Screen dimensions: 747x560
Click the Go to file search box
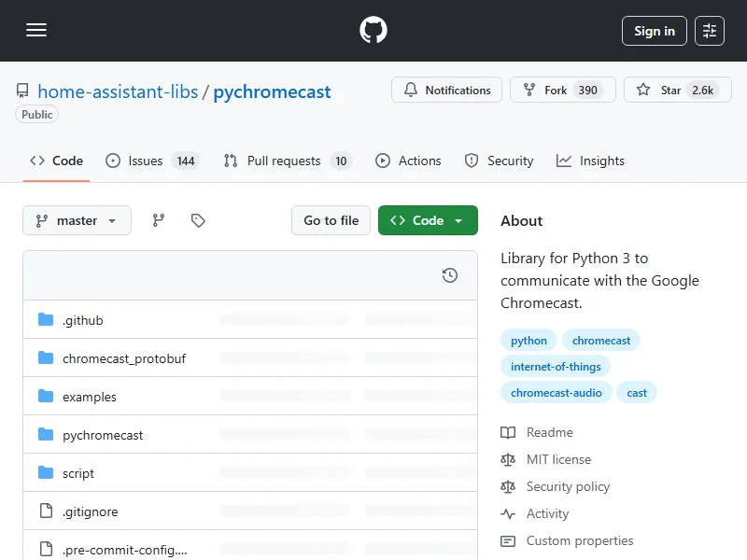pyautogui.click(x=331, y=220)
